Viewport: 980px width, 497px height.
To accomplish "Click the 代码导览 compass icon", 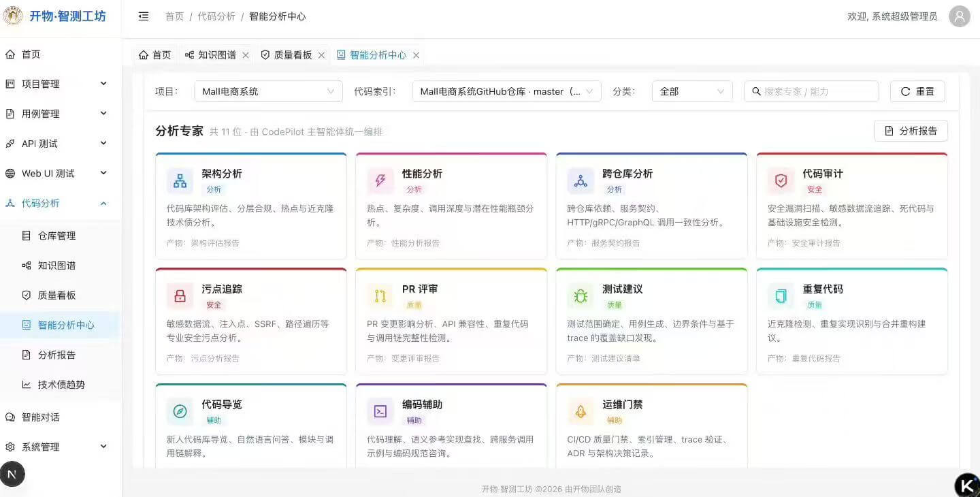I will (180, 411).
